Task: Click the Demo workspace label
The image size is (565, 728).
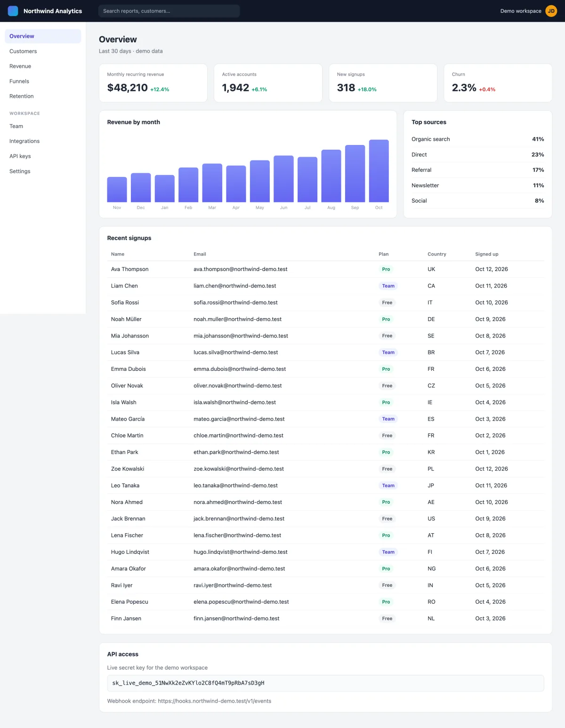Action: pyautogui.click(x=521, y=11)
